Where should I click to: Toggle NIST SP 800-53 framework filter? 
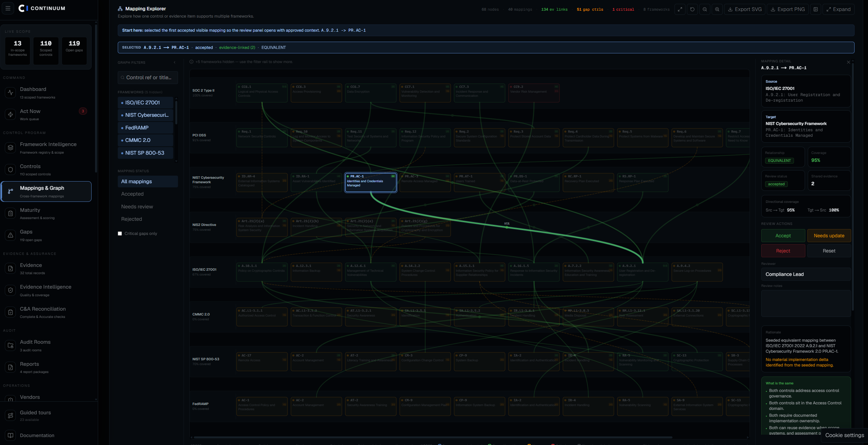tap(145, 153)
